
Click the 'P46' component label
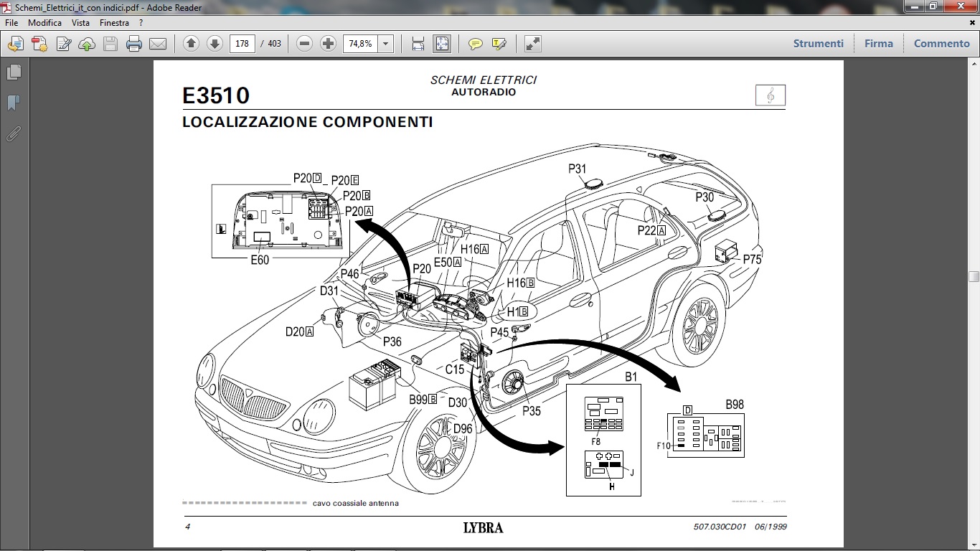349,274
